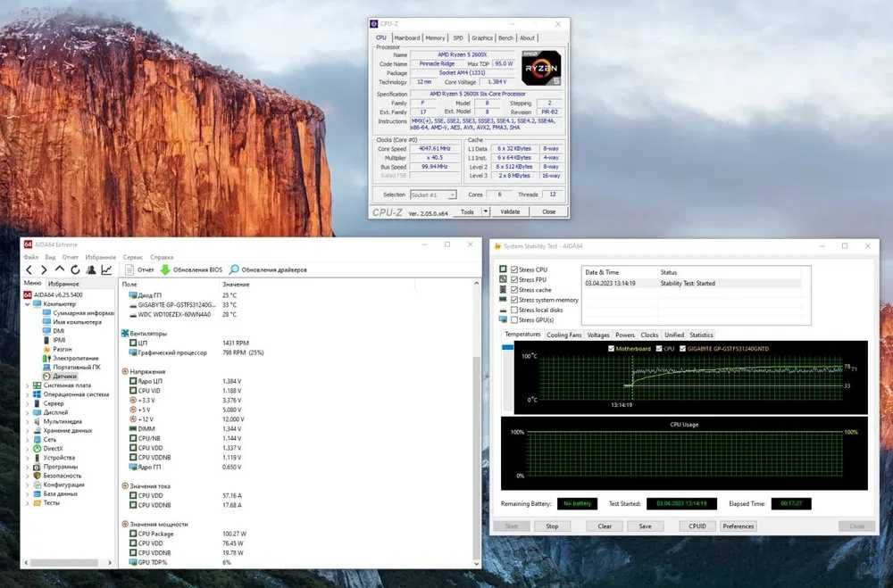The height and width of the screenshot is (588, 893).
Task: Click Save in Stability Test window
Action: (x=646, y=526)
